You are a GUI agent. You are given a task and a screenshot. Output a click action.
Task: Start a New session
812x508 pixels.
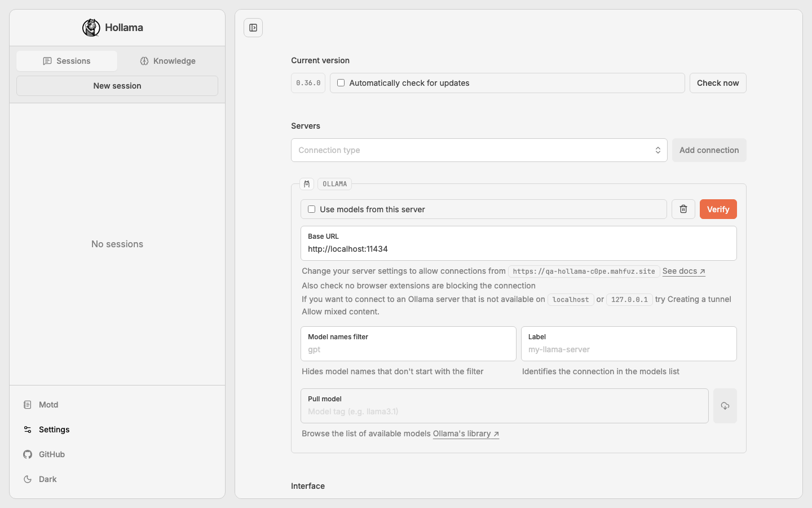coord(117,86)
